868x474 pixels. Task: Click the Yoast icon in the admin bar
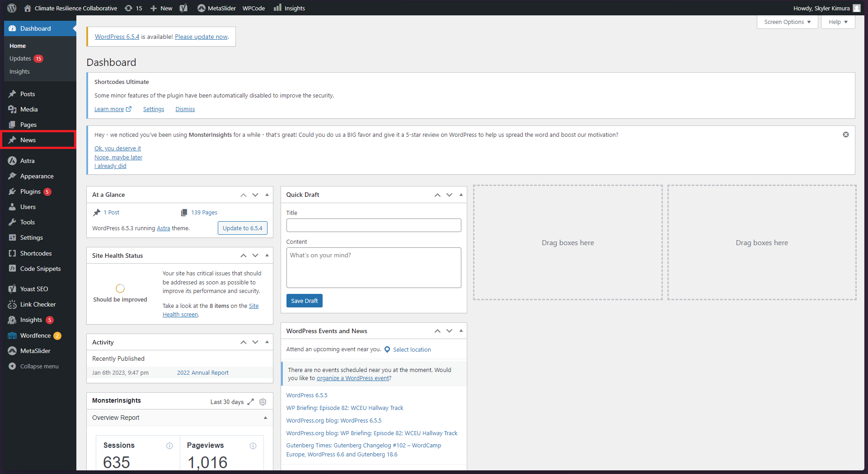tap(183, 8)
